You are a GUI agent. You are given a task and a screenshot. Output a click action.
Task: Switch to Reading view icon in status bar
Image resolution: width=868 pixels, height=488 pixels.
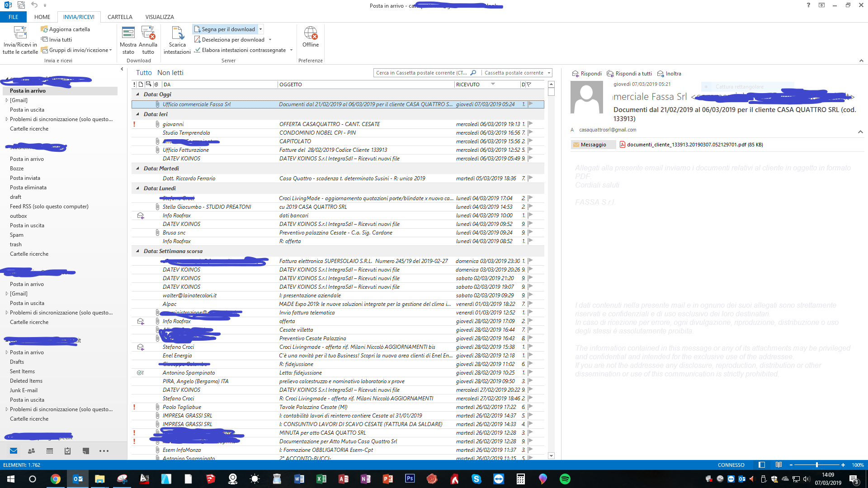778,465
